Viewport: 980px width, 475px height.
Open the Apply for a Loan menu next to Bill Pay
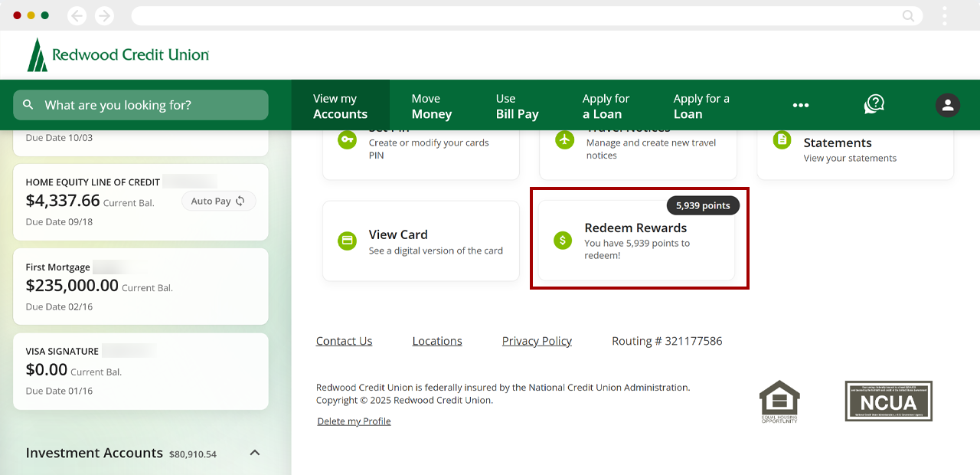pos(606,106)
